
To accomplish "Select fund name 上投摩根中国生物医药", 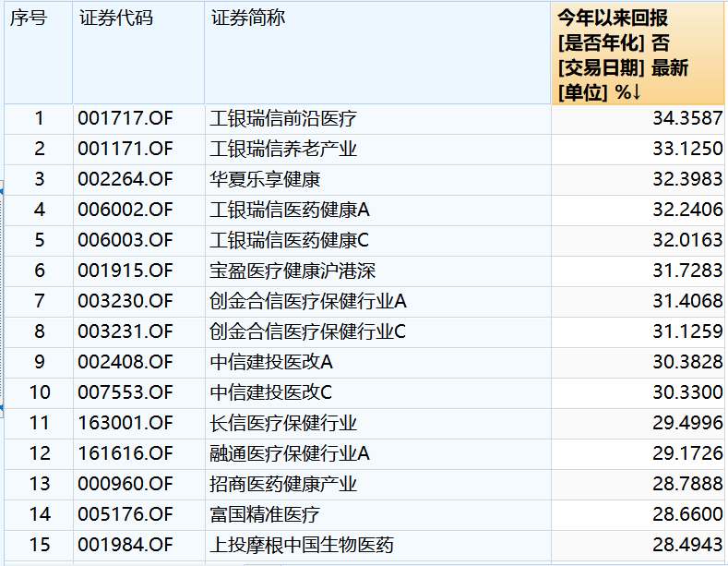I will (302, 545).
